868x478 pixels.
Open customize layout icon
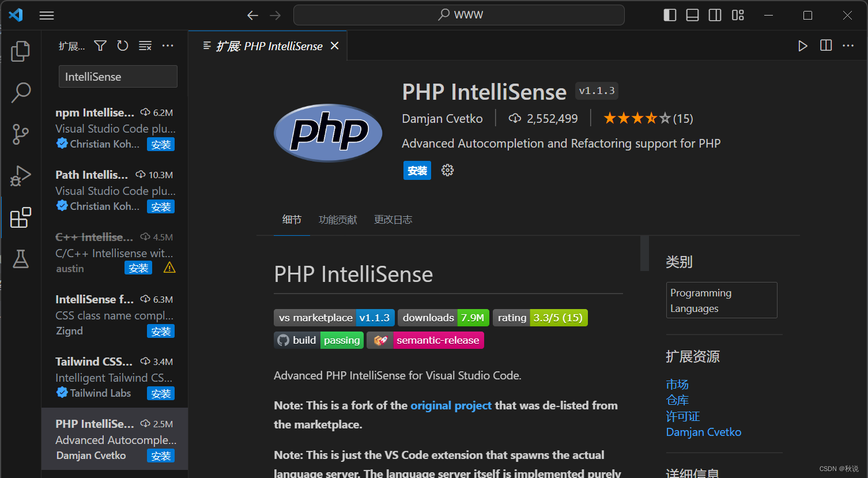click(x=738, y=15)
